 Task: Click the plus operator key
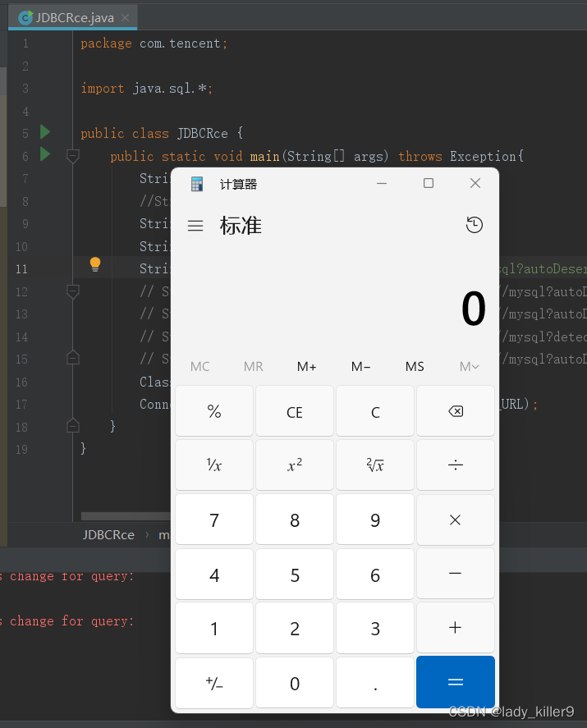coord(456,628)
